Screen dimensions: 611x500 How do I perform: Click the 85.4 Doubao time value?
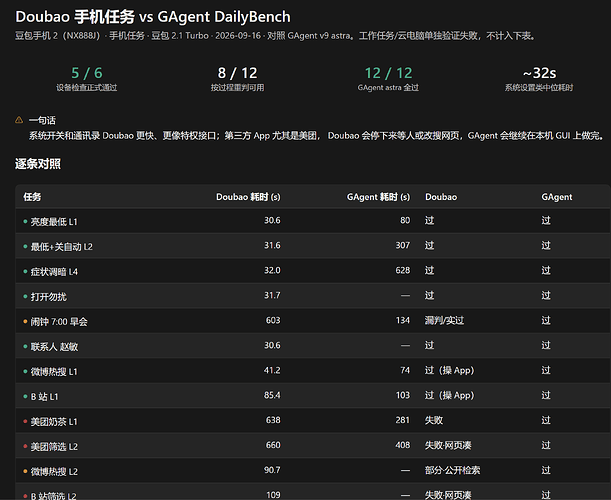point(272,395)
